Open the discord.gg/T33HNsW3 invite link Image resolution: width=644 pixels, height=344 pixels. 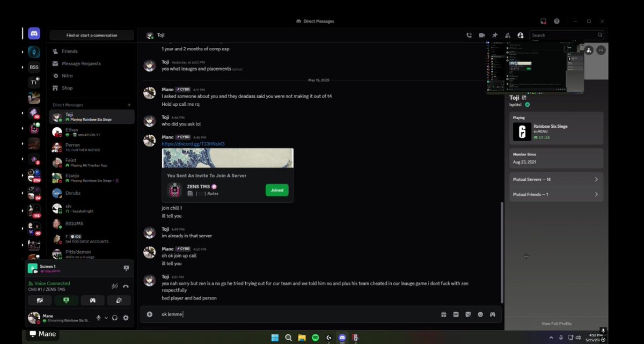tap(193, 144)
